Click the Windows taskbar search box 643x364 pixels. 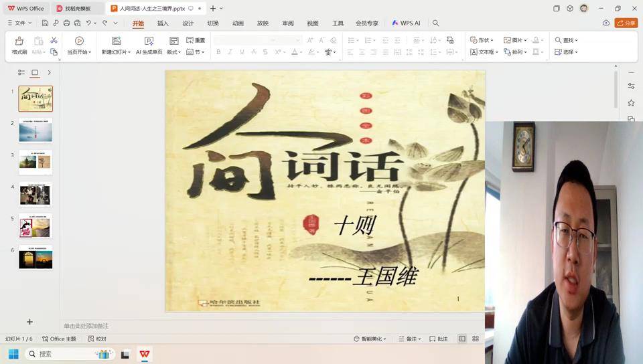70,354
